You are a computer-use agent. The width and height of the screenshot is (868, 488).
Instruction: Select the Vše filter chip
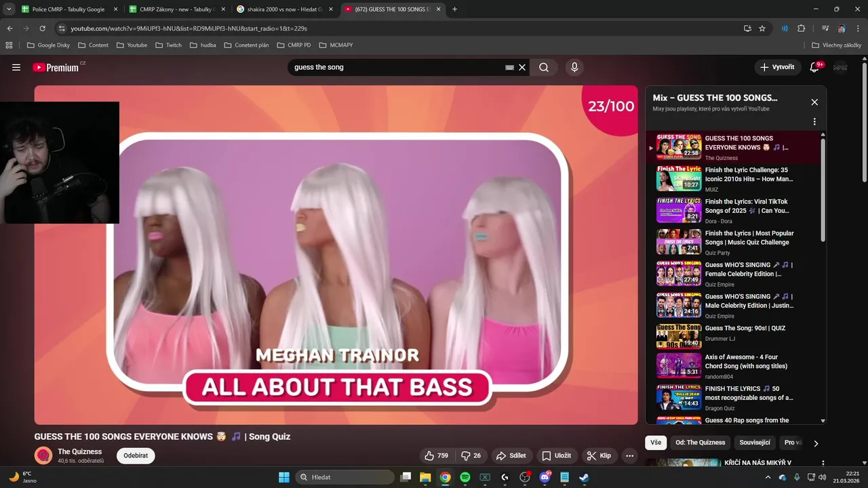click(656, 443)
